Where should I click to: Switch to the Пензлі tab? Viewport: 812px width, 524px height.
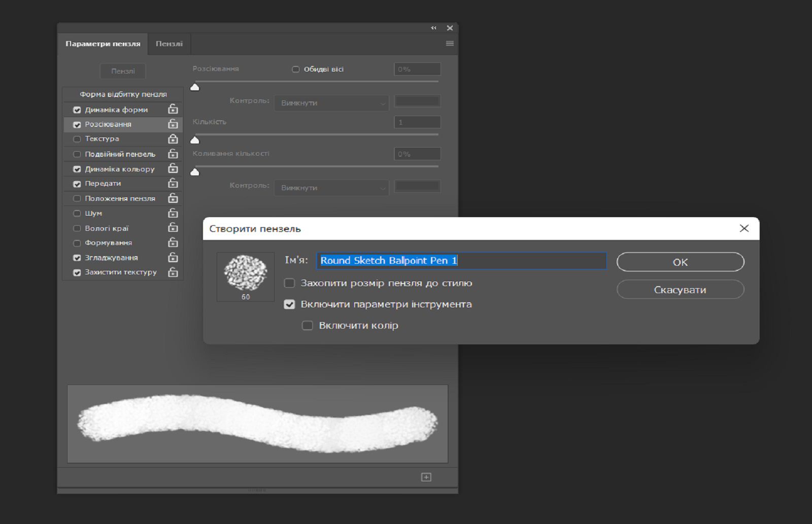tap(169, 44)
